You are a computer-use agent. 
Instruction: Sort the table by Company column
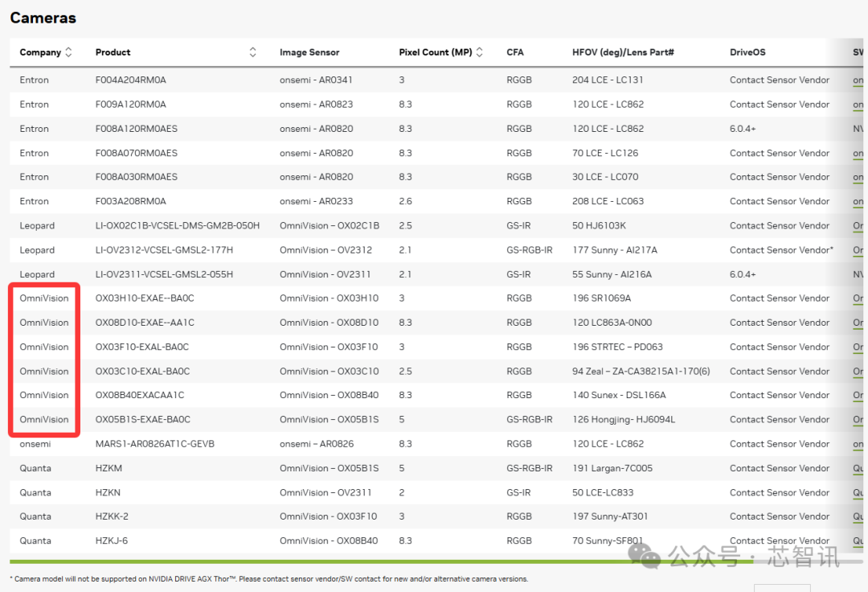click(x=68, y=52)
